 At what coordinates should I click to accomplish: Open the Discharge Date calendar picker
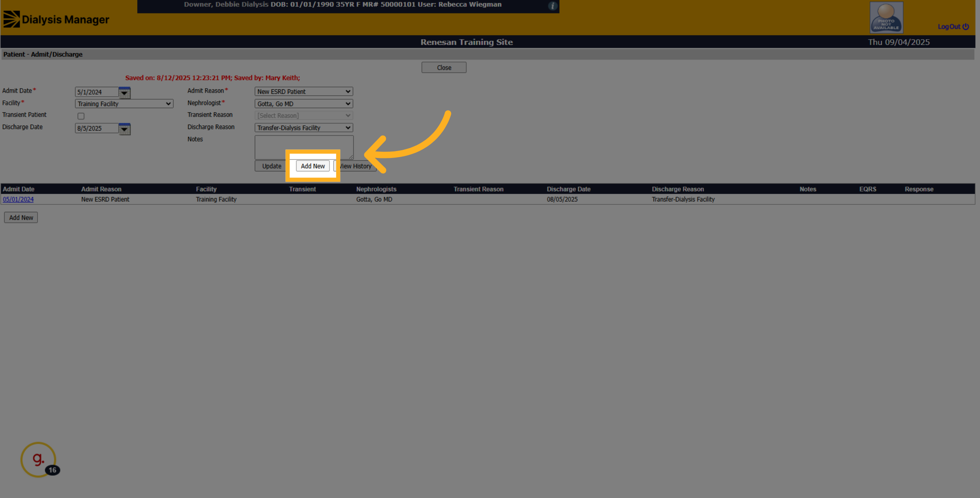pos(125,129)
